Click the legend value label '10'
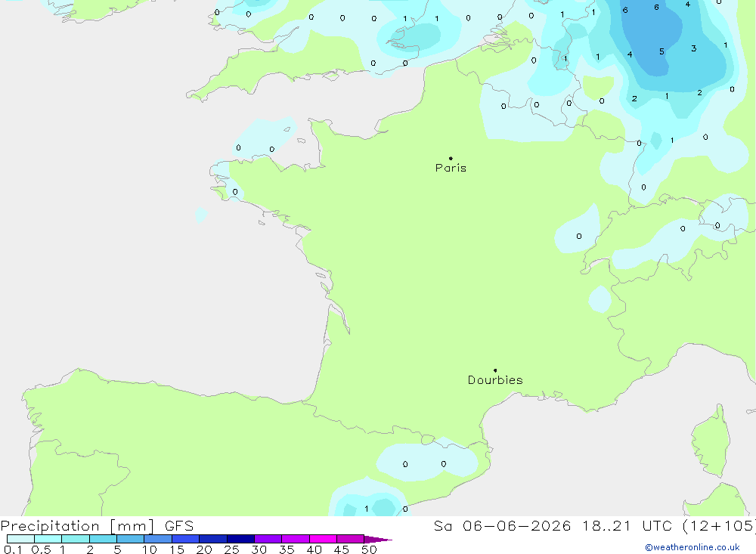Image resolution: width=756 pixels, height=554 pixels. [x=150, y=549]
